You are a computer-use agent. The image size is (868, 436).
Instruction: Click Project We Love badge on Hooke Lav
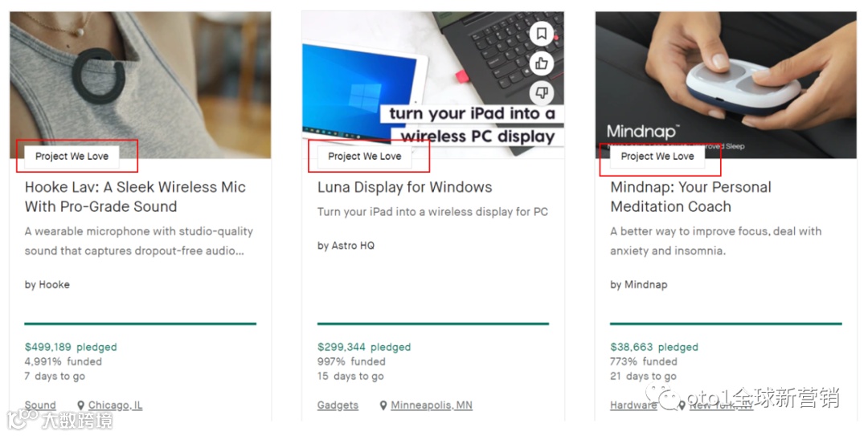pyautogui.click(x=72, y=157)
